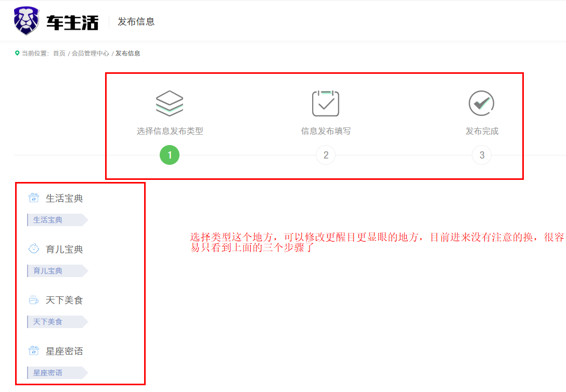Select step number 3 circle

[x=482, y=155]
